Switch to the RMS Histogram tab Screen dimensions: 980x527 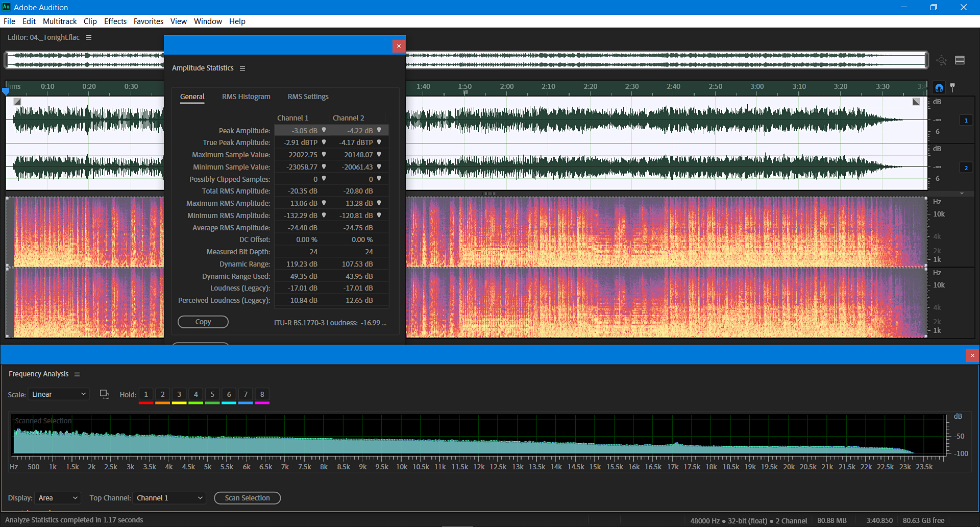(246, 97)
